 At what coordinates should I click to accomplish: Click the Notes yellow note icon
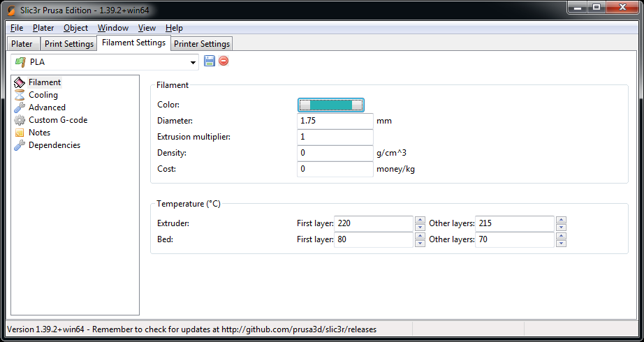click(x=20, y=133)
